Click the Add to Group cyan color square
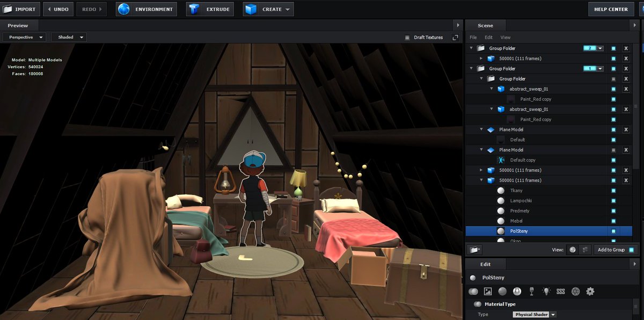 631,250
